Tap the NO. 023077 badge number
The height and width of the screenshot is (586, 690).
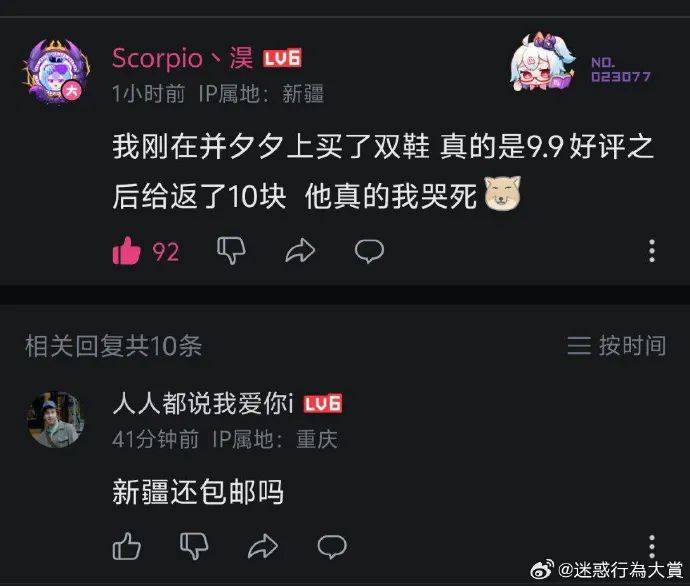coord(621,70)
